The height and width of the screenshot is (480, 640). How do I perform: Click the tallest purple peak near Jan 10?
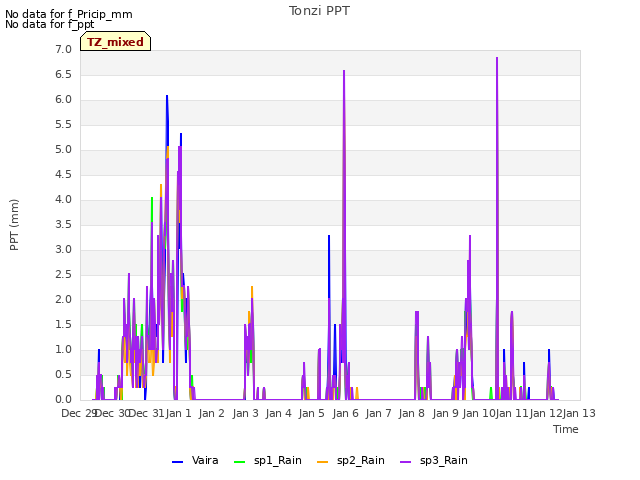tap(497, 58)
